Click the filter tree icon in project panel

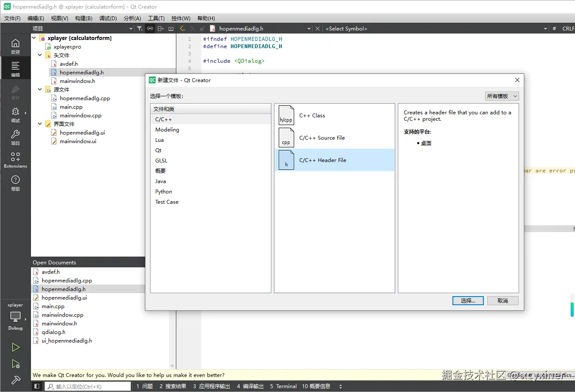[x=140, y=28]
